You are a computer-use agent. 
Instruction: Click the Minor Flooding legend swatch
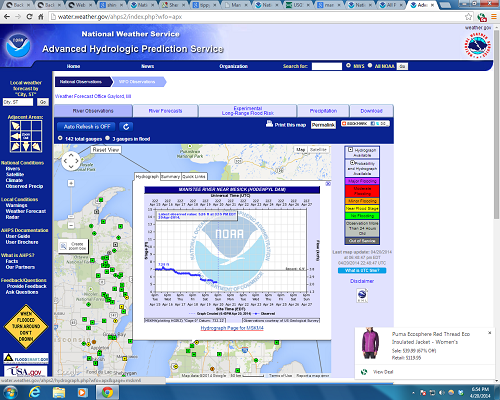[362, 201]
